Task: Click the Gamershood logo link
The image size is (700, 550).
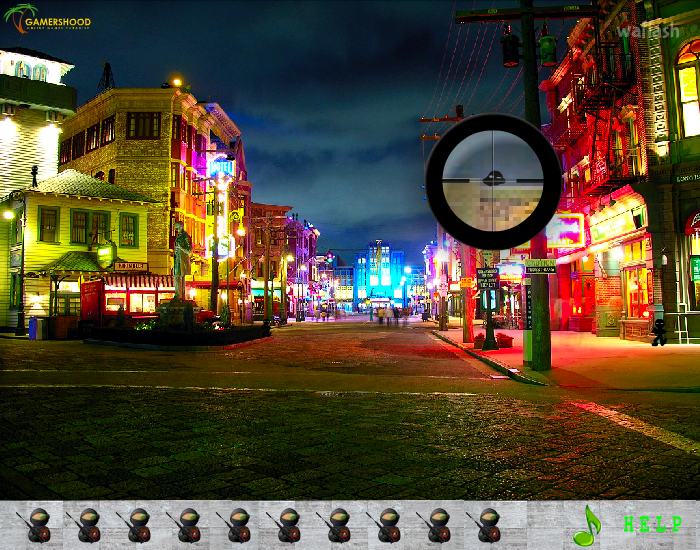Action: (47, 19)
